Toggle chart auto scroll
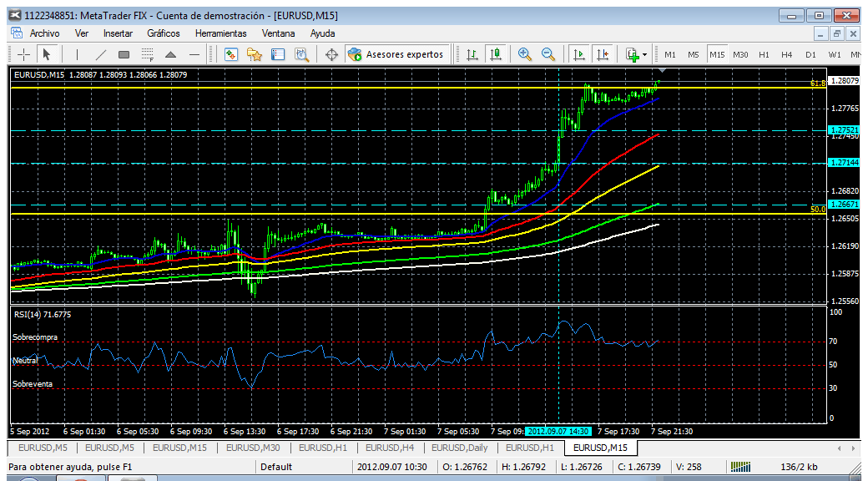 click(x=578, y=54)
